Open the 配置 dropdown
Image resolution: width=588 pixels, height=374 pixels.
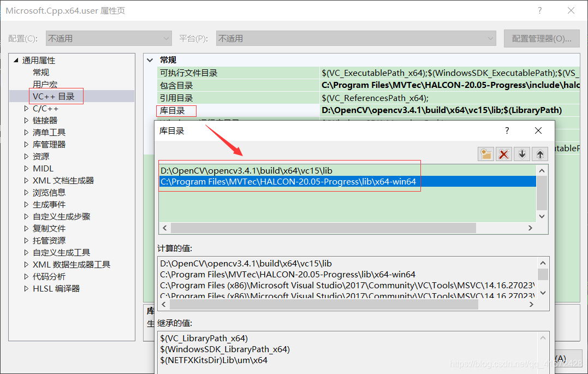(167, 38)
